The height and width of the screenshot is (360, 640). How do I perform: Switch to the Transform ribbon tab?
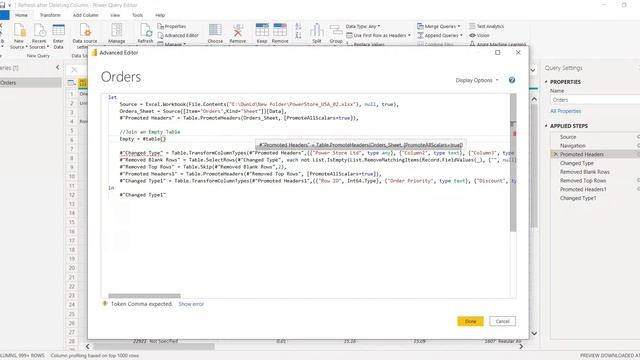click(x=50, y=15)
